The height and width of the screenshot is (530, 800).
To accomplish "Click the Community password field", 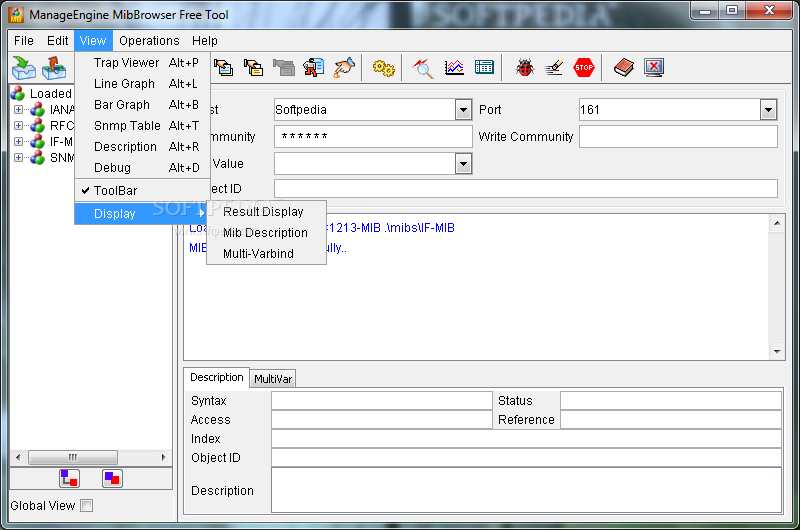I will (x=373, y=137).
